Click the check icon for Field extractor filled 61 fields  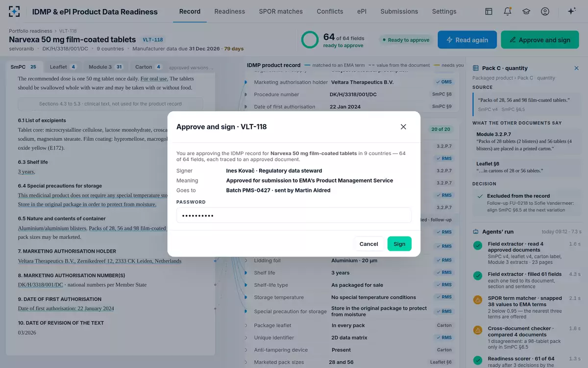pyautogui.click(x=478, y=276)
